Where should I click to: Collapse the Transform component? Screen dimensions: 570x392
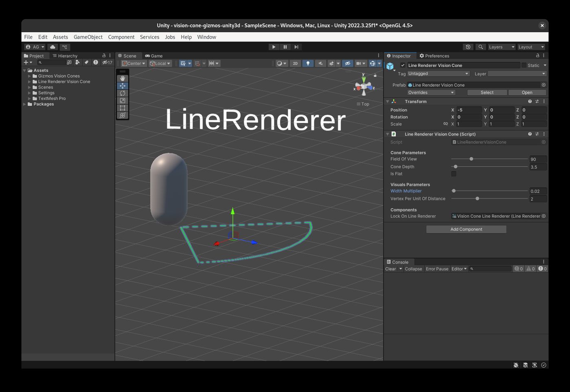(388, 101)
